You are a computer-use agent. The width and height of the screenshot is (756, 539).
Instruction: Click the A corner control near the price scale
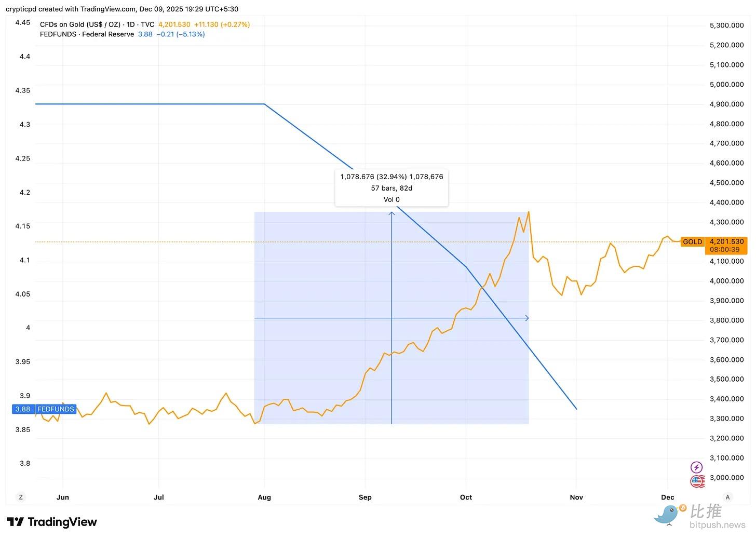click(x=728, y=497)
